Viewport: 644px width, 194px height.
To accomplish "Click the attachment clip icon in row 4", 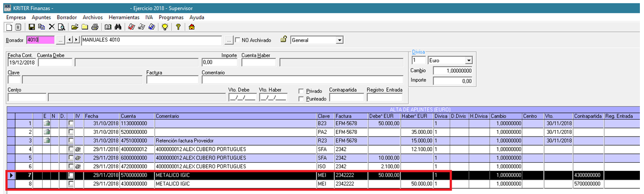I will (78, 149).
